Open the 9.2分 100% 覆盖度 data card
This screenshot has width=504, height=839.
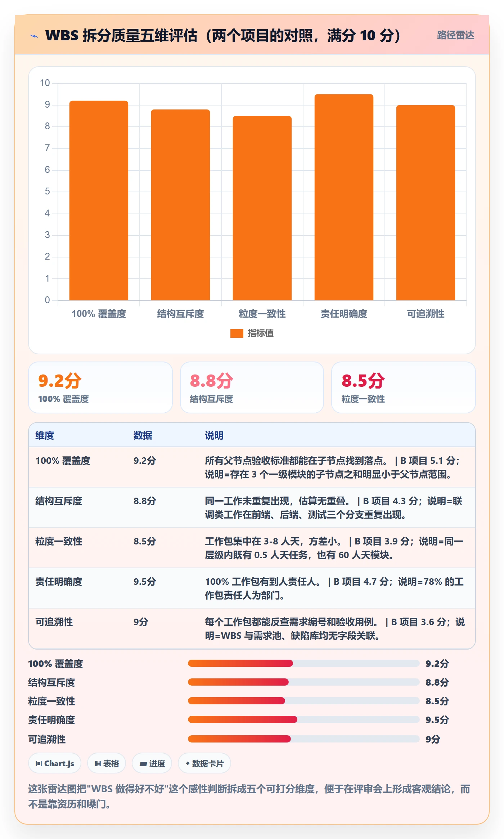tap(100, 387)
